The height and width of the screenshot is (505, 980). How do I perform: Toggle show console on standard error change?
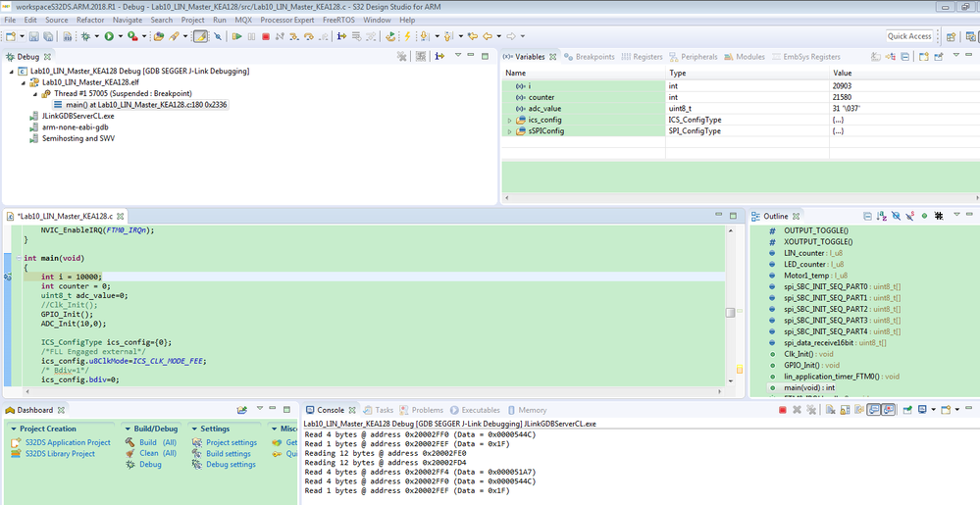[x=888, y=410]
